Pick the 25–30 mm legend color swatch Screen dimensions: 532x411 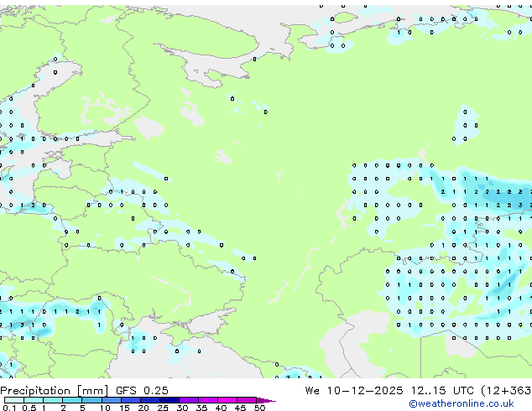pos(169,400)
